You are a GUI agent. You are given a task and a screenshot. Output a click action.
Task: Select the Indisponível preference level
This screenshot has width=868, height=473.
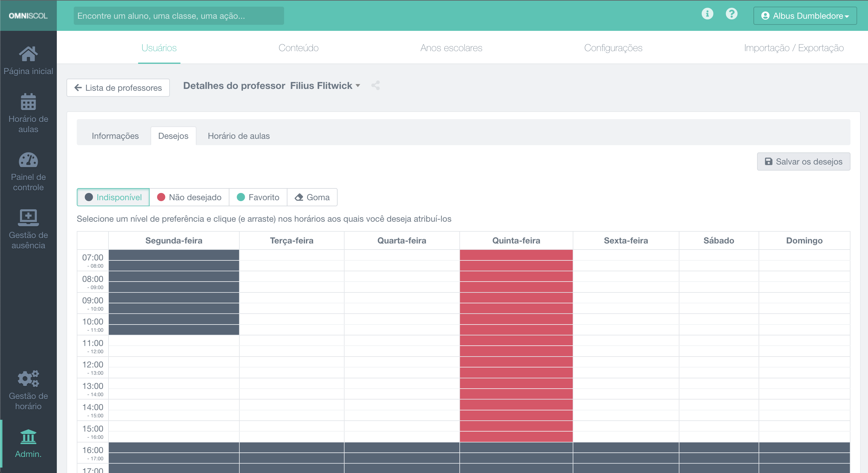pos(113,197)
